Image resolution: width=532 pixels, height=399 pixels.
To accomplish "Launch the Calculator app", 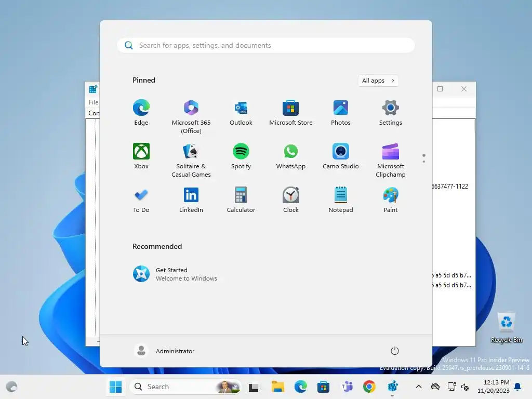I will click(241, 200).
